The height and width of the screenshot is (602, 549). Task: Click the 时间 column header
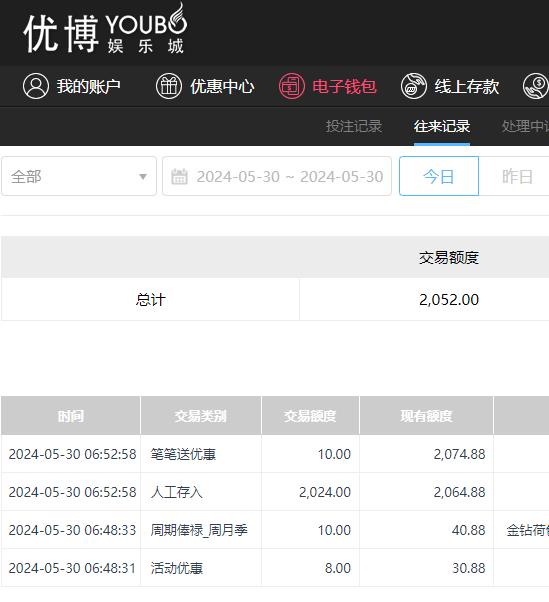tap(71, 416)
